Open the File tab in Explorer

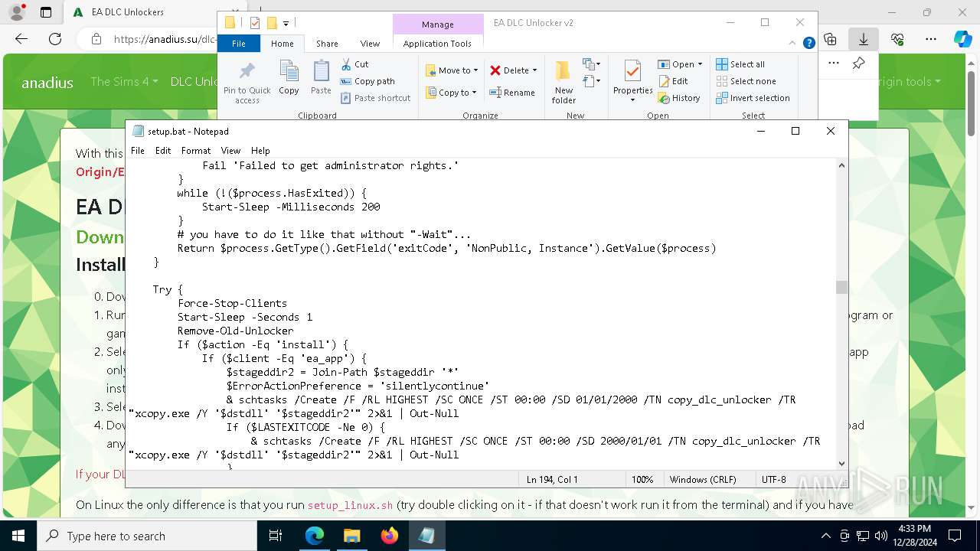coord(239,44)
